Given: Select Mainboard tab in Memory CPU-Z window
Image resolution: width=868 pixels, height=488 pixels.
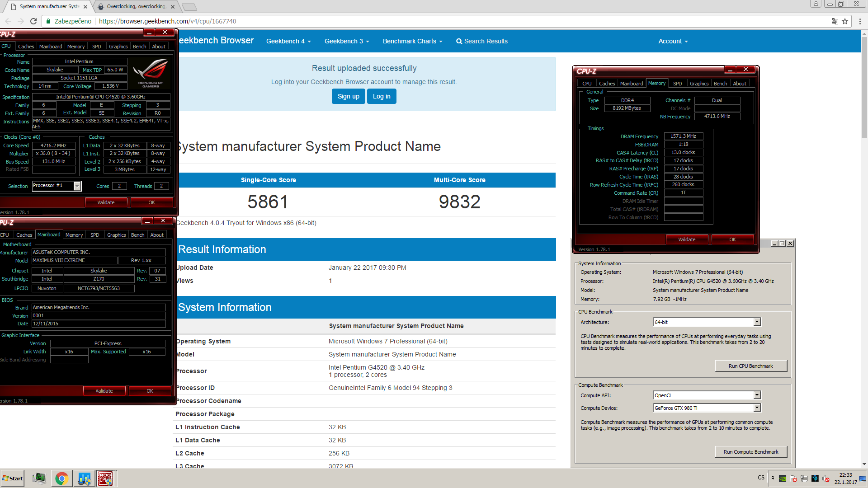Looking at the screenshot, I should point(631,84).
